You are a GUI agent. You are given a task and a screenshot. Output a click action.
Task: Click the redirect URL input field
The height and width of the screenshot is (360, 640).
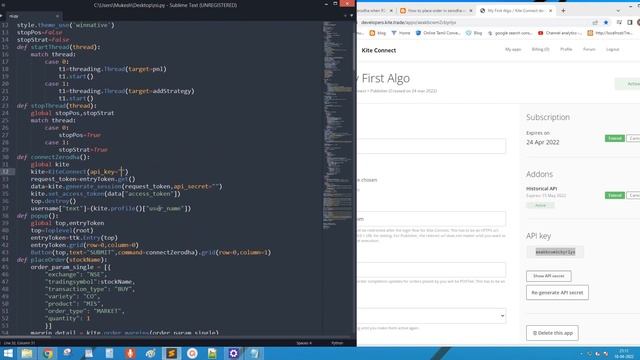[x=431, y=219]
